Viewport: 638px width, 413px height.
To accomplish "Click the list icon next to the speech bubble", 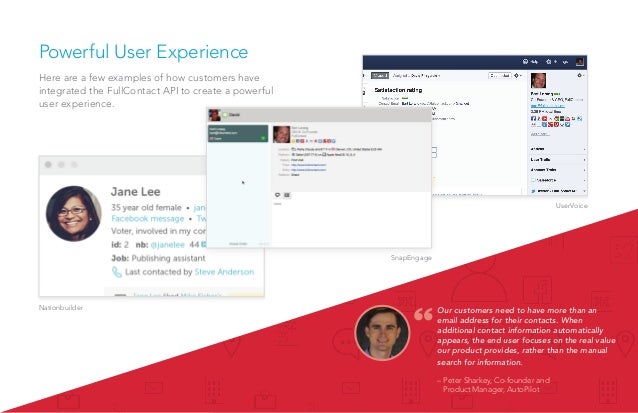I will (x=287, y=195).
